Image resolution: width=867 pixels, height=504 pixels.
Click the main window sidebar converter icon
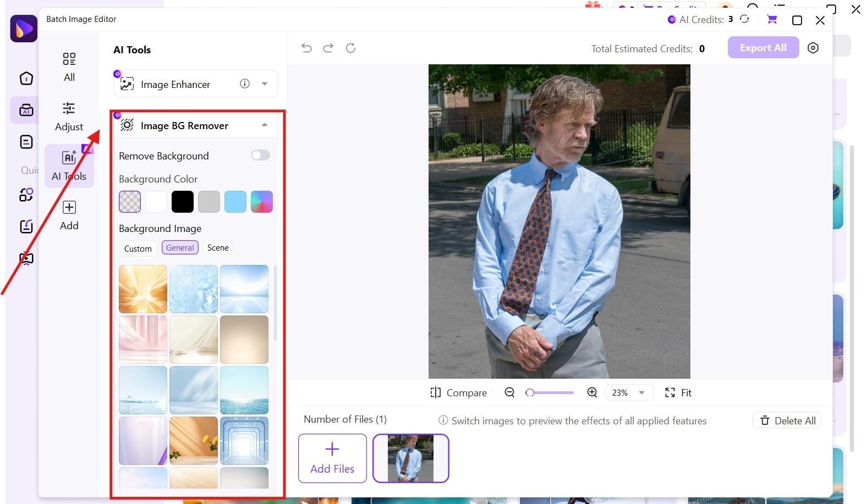pos(26,194)
